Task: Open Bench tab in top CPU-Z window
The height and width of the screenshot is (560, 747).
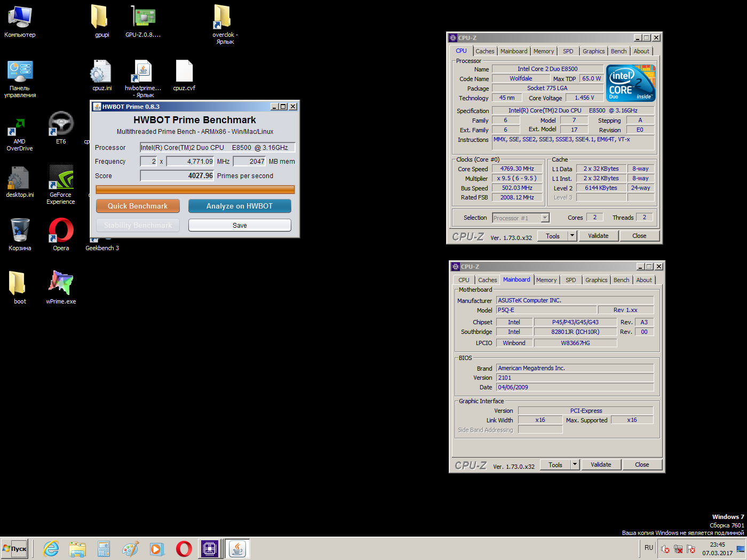Action: pyautogui.click(x=619, y=51)
